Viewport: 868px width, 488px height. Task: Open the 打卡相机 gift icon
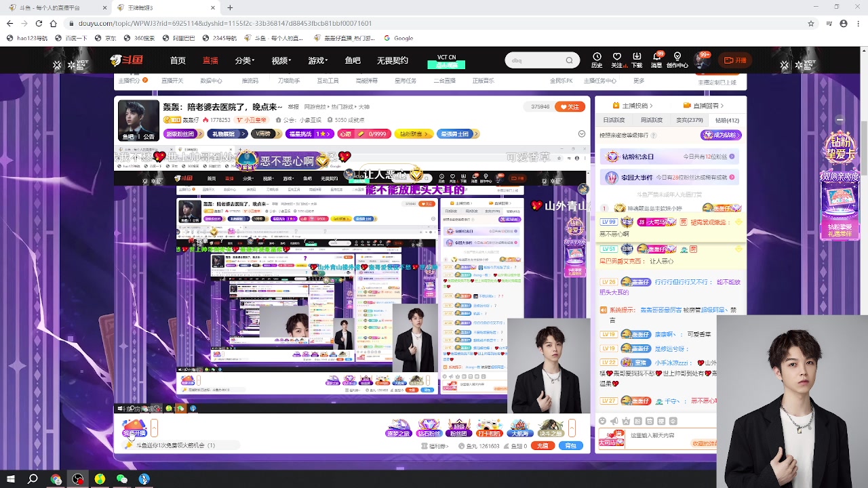point(490,428)
